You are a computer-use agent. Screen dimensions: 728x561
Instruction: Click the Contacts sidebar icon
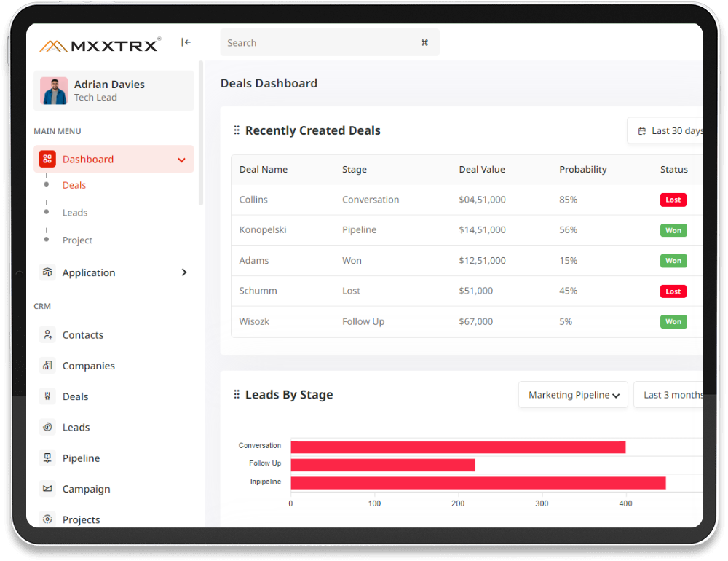(47, 335)
